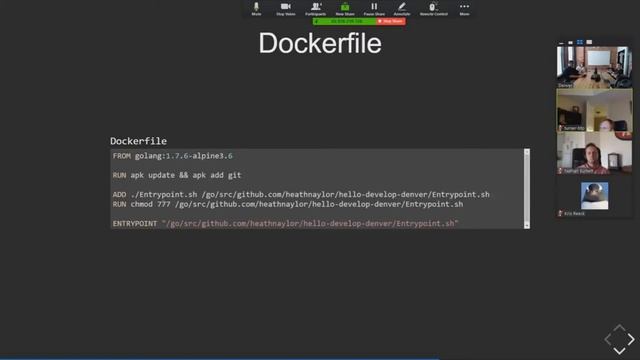Click the scroll up arrow of code box

527,152
